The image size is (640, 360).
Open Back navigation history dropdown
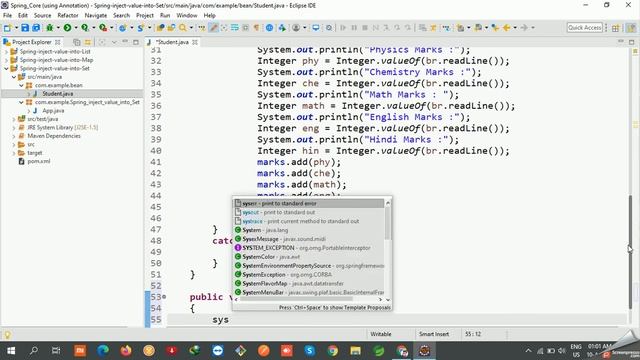pos(515,28)
